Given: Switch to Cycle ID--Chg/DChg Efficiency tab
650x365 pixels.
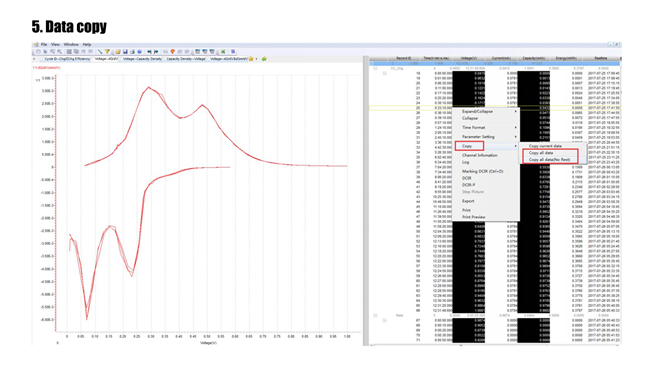Looking at the screenshot, I should (x=67, y=59).
